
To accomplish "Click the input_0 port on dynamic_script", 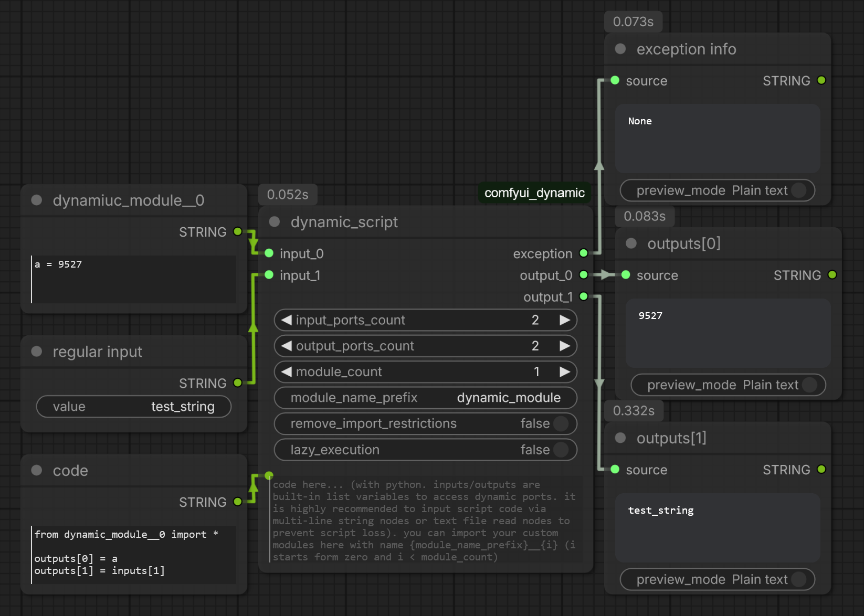I will 269,253.
